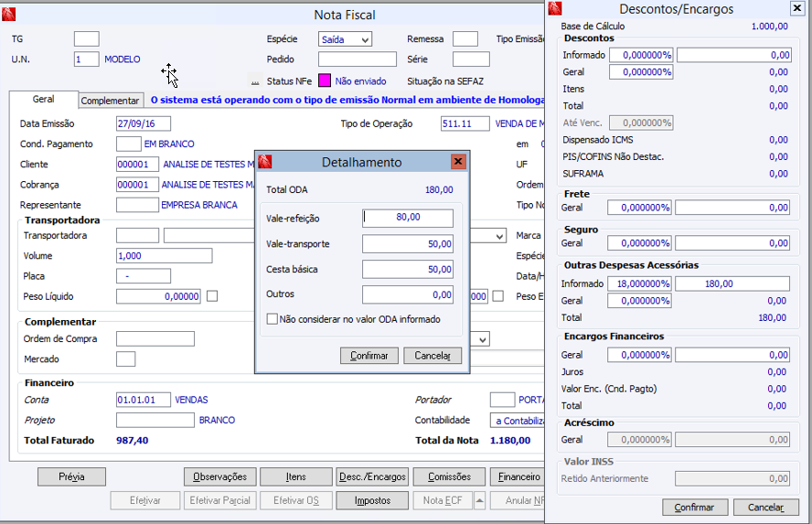Click Outras Despesas Informado 180,00 field

tap(732, 283)
